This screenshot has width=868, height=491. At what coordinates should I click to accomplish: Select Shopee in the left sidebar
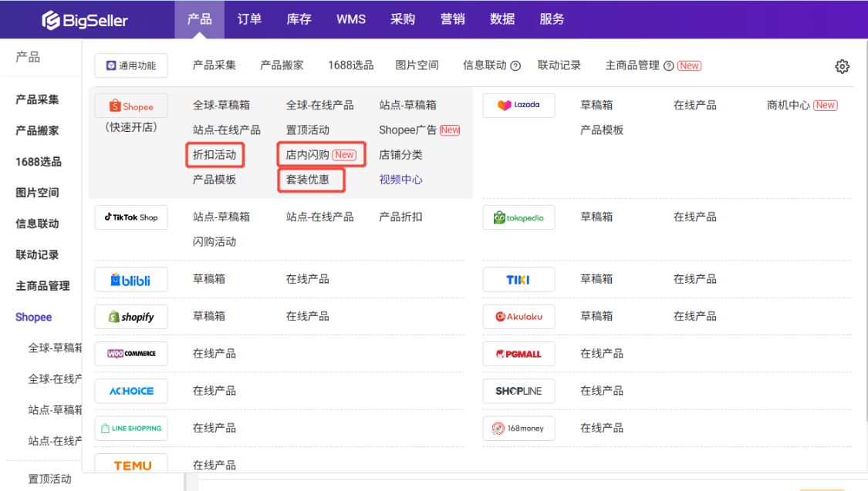click(x=33, y=317)
